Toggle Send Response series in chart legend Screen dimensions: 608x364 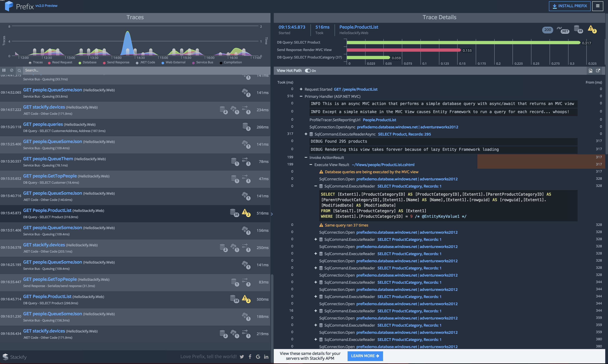pos(116,62)
